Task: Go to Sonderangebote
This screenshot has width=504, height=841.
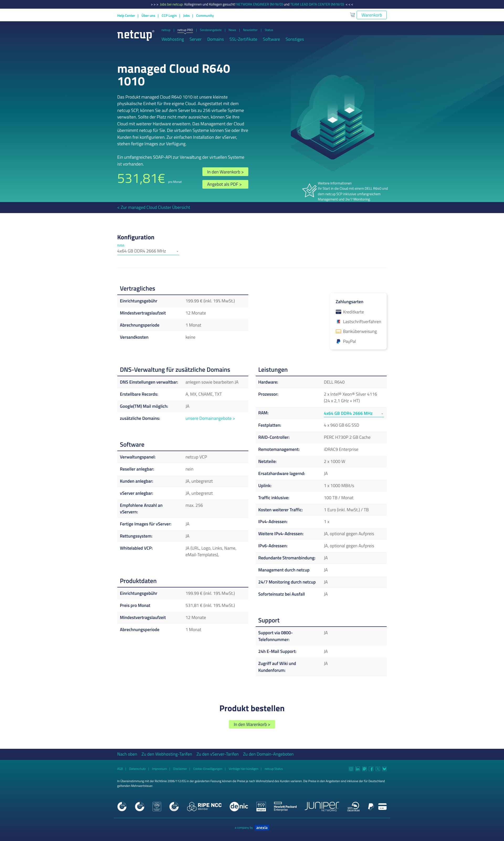Action: pyautogui.click(x=211, y=30)
